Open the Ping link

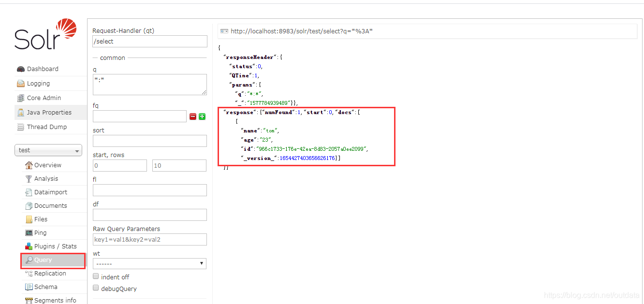41,233
